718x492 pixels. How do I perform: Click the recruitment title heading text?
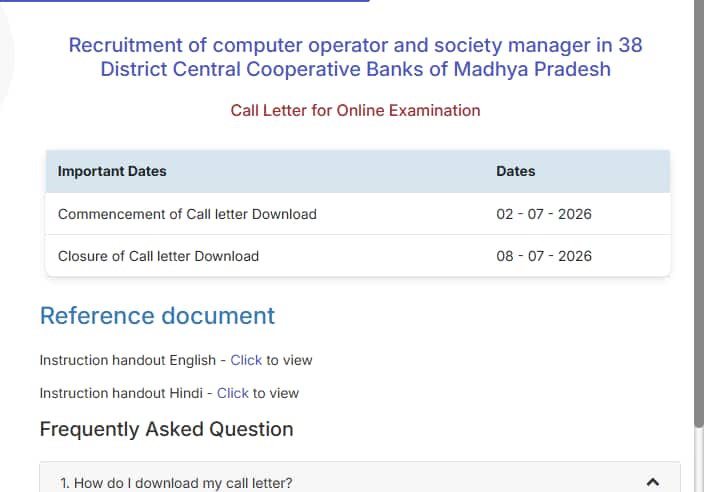point(356,57)
